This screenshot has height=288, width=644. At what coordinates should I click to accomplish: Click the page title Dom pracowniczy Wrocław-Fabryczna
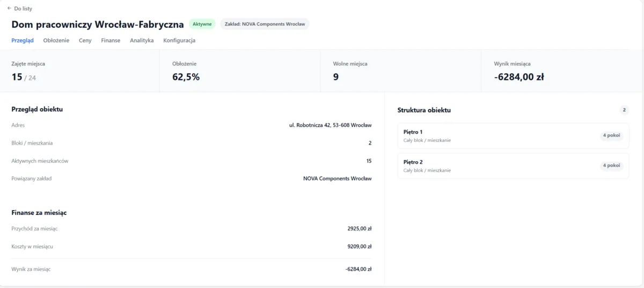[x=98, y=24]
